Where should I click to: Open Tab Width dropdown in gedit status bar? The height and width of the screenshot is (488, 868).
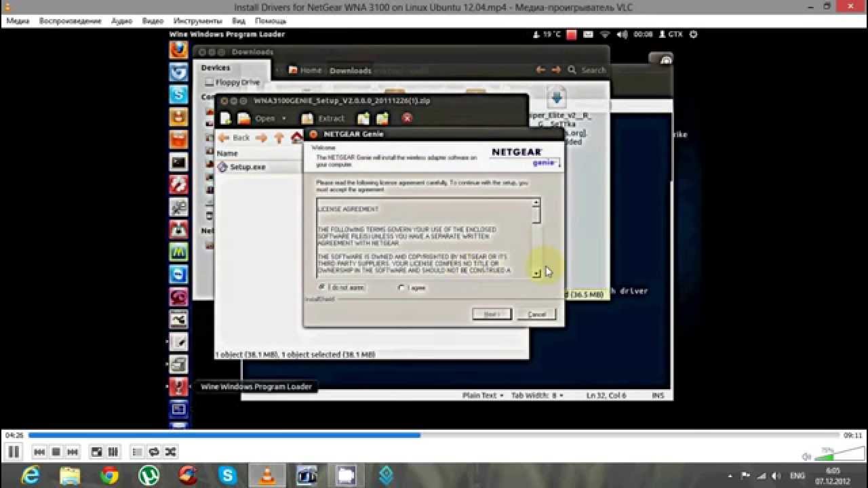[x=538, y=395]
